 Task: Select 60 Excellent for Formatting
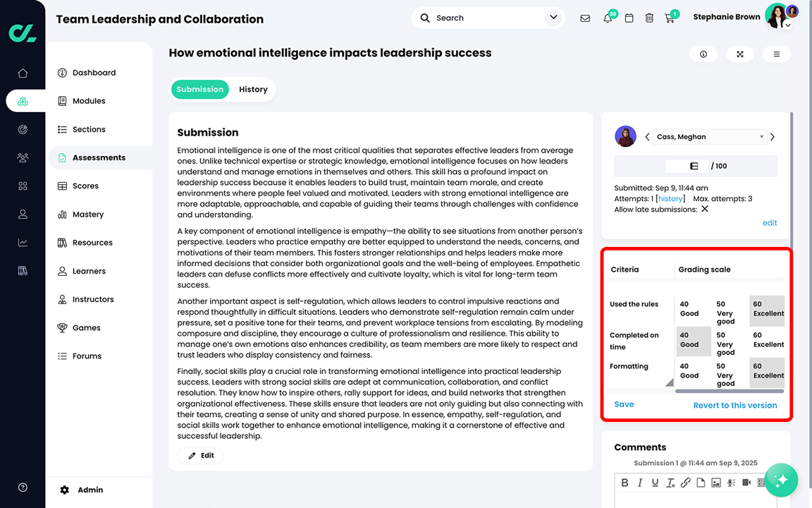coord(767,372)
